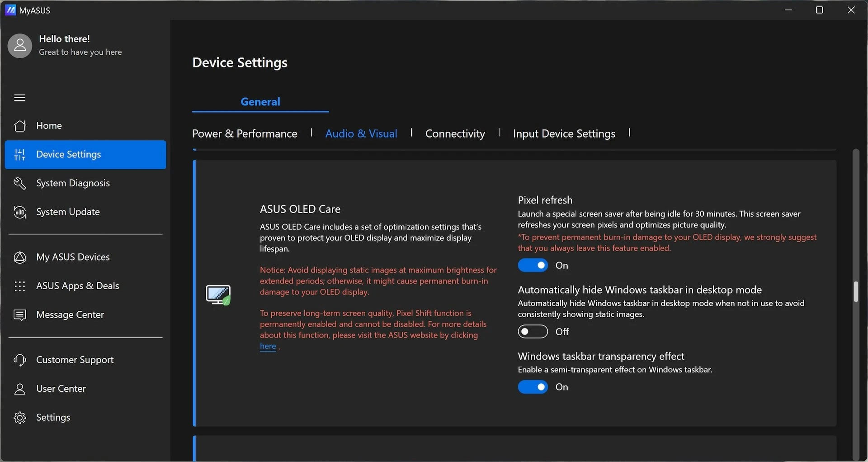Click the Message Center icon
This screenshot has width=868, height=462.
pos(20,315)
